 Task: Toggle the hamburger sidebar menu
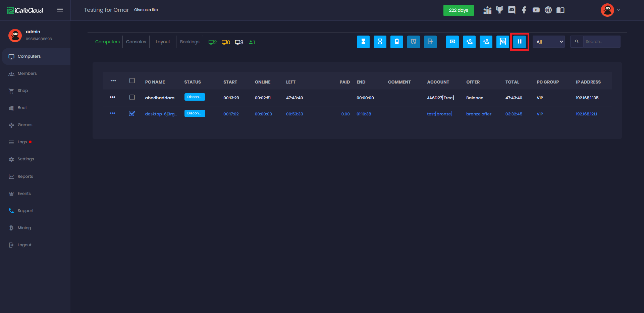60,10
